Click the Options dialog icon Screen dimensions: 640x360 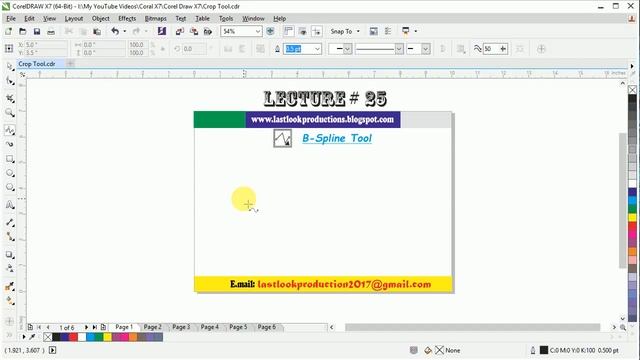click(x=373, y=31)
